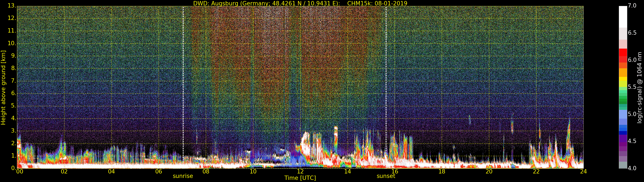Click time axis tick '08'
The image size is (644, 182).
coord(206,171)
